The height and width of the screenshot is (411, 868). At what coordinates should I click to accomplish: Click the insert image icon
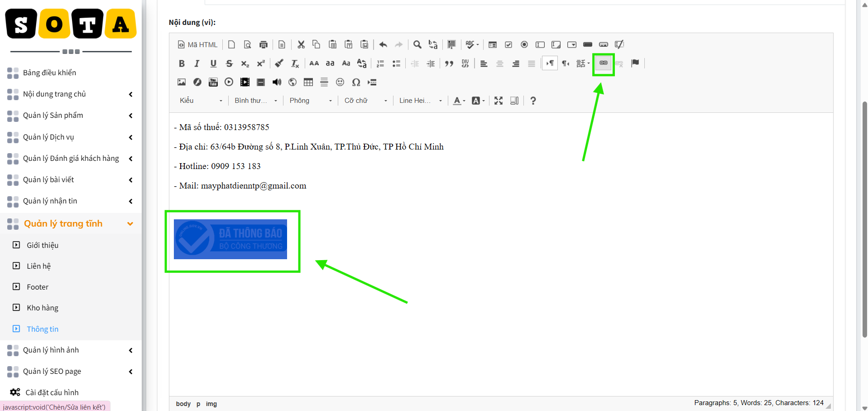click(x=182, y=82)
